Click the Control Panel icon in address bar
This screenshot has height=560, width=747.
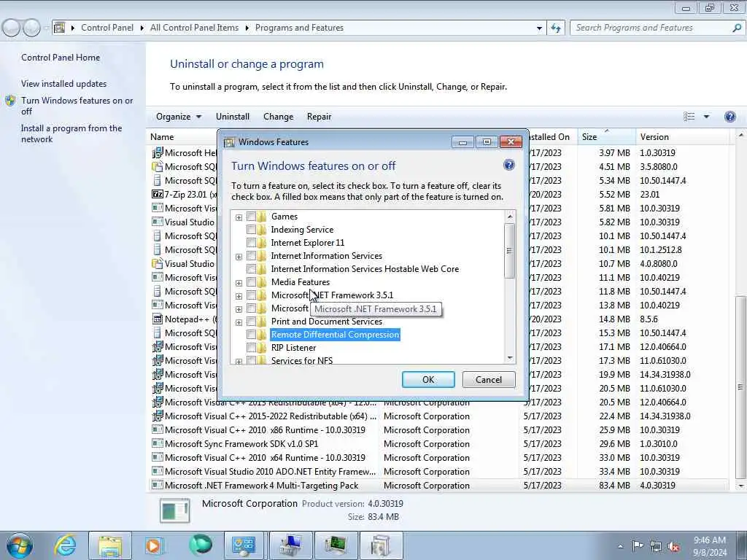pyautogui.click(x=60, y=28)
